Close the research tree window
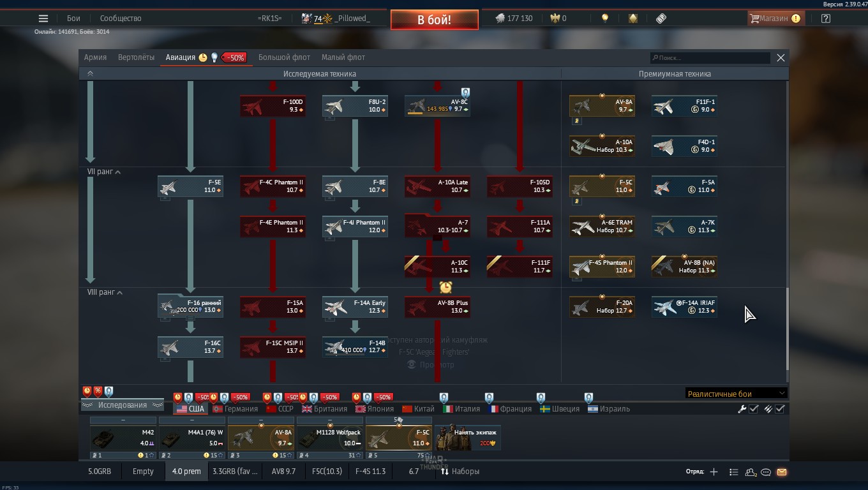Screen dimensions: 868x490 (x=781, y=57)
